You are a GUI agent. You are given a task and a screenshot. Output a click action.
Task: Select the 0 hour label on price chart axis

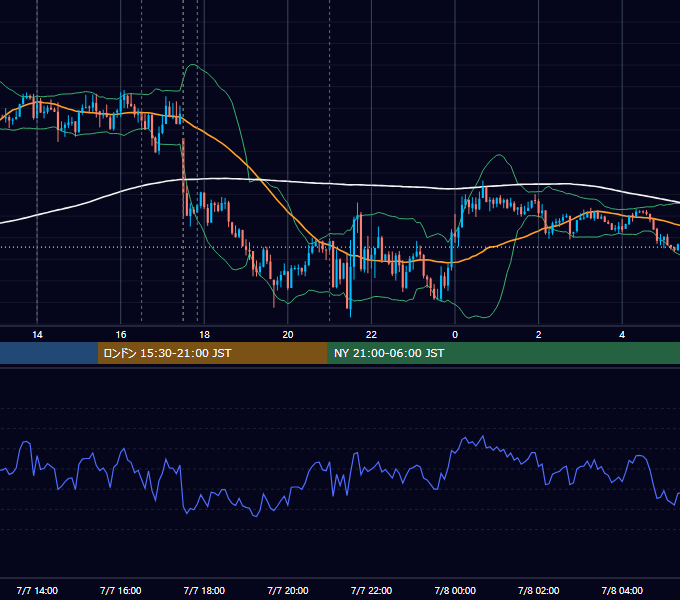455,335
